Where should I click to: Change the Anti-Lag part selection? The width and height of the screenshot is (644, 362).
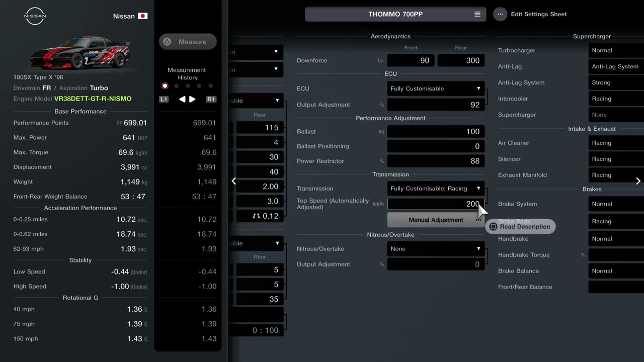click(x=616, y=66)
